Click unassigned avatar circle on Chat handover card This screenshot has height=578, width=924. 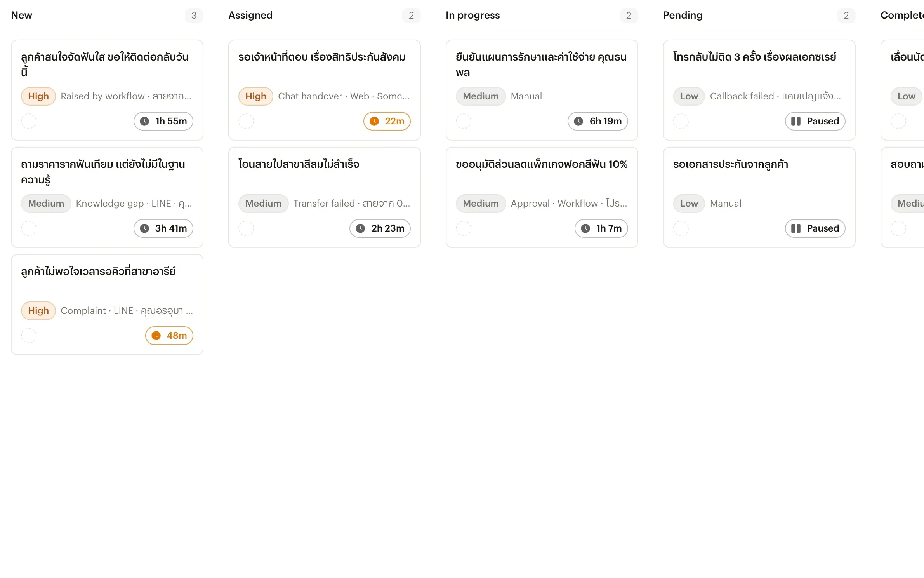pyautogui.click(x=246, y=121)
